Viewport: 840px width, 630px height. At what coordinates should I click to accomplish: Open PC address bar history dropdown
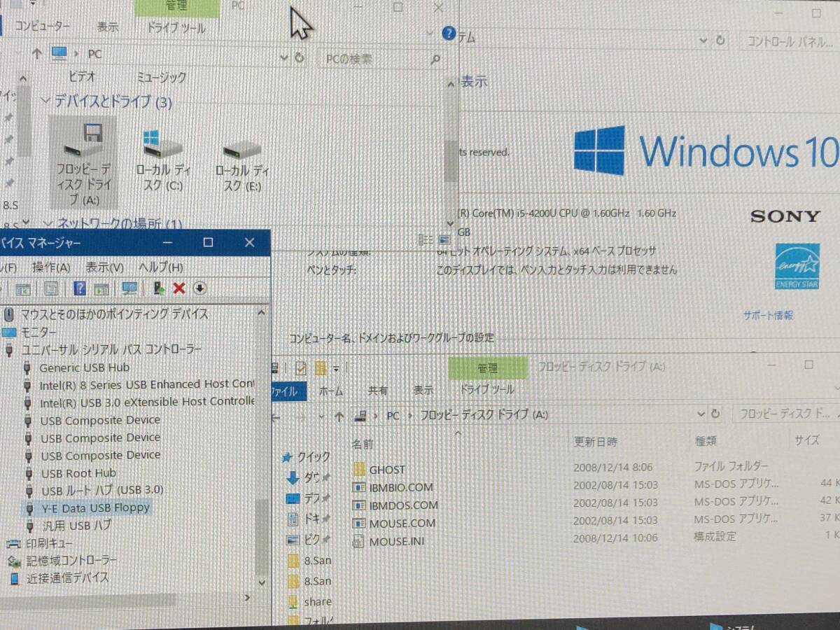coord(283,57)
